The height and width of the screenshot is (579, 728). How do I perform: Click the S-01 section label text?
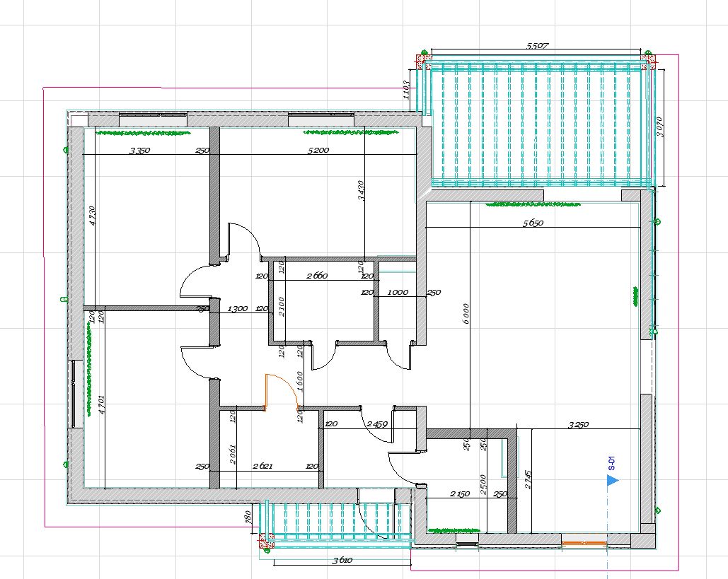[612, 464]
